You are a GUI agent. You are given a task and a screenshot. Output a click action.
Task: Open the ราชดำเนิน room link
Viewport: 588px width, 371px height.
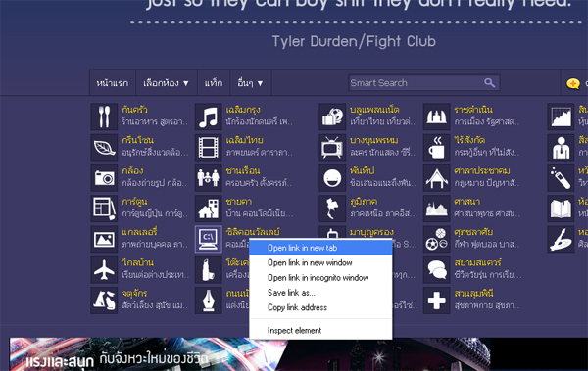tap(473, 110)
